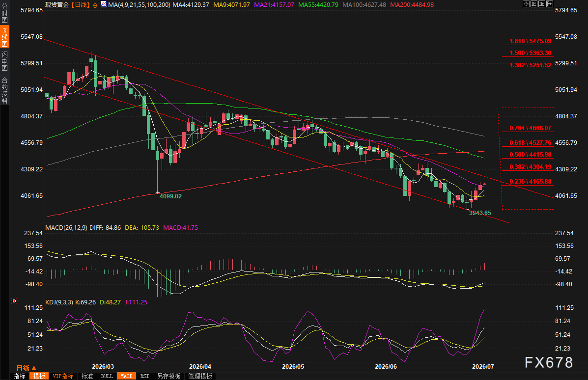Select the 1.382 \ 5251.52 Fibonacci level
The image size is (588, 380).
point(530,65)
